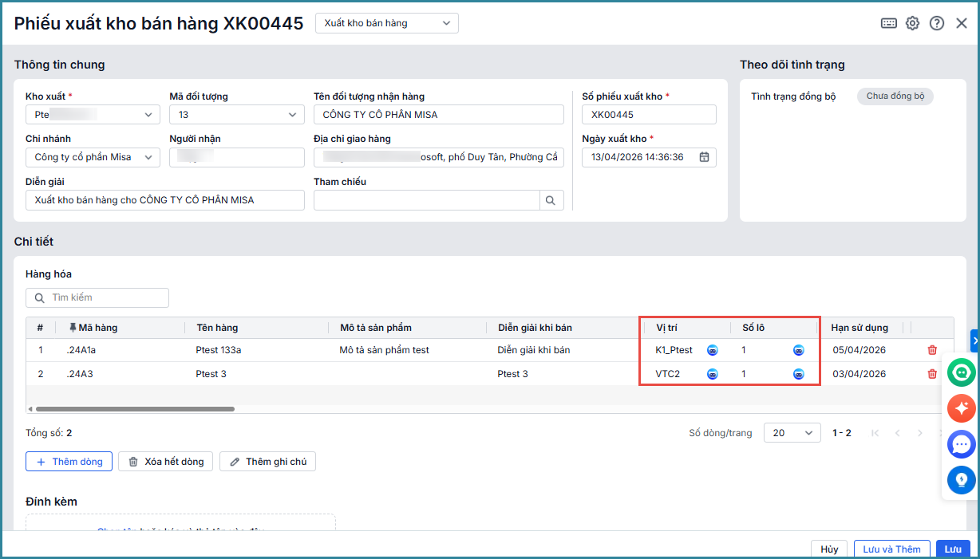980x559 pixels.
Task: Expand the Xuất kho bán hàng type dropdown
Action: coord(387,23)
